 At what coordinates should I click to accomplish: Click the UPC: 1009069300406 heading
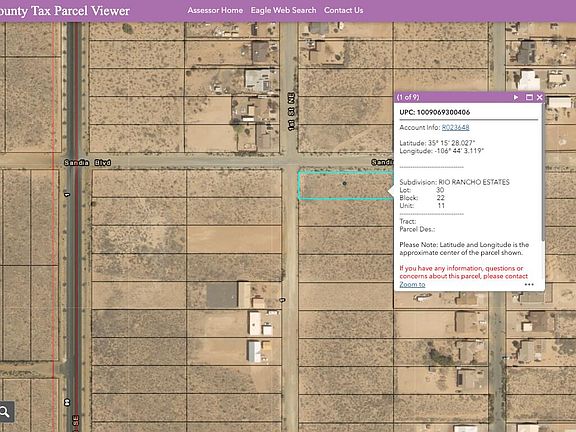[x=435, y=112]
